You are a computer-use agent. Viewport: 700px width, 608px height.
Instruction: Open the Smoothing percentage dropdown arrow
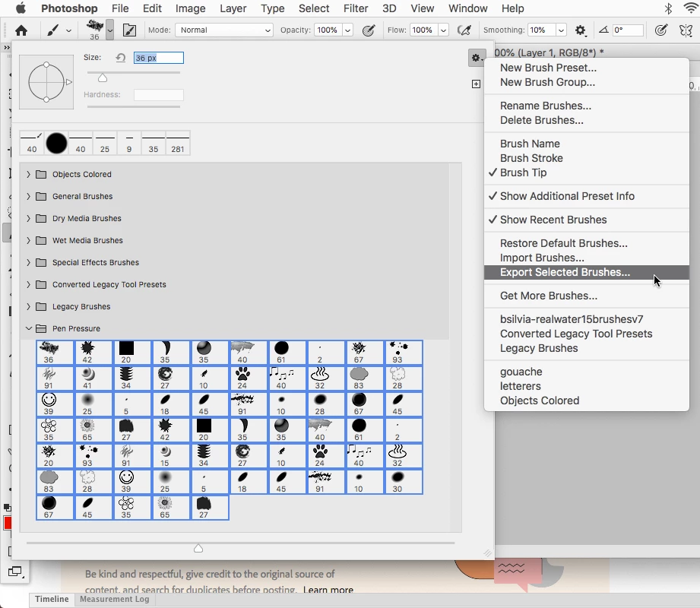point(561,30)
